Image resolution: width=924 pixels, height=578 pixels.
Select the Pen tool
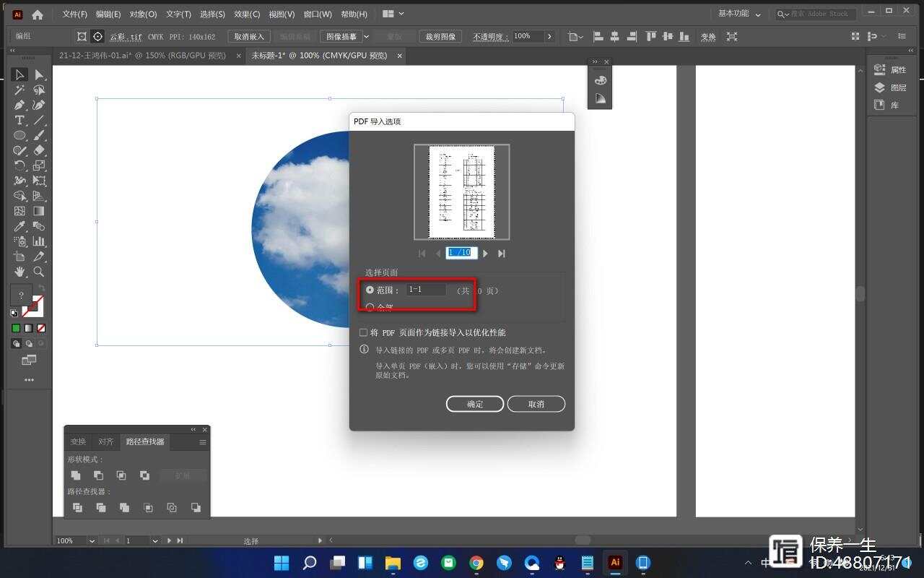(x=19, y=105)
